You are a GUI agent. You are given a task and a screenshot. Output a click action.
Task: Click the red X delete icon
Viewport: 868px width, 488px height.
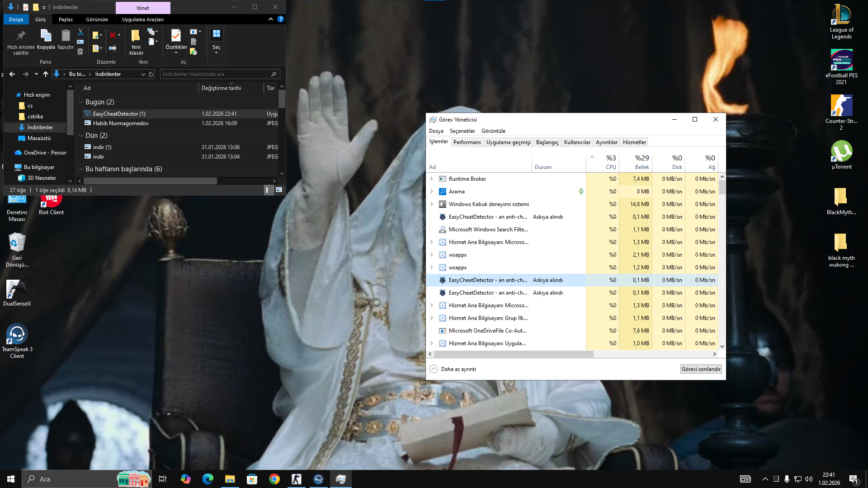click(x=113, y=35)
